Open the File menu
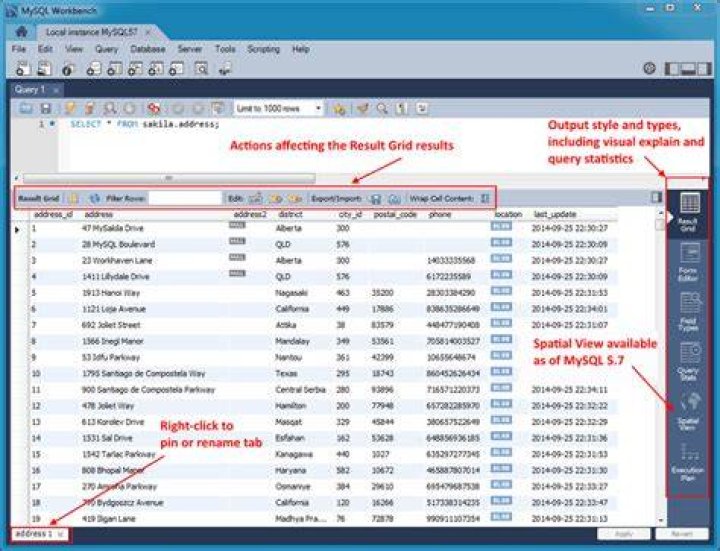The height and width of the screenshot is (551, 720). click(19, 49)
